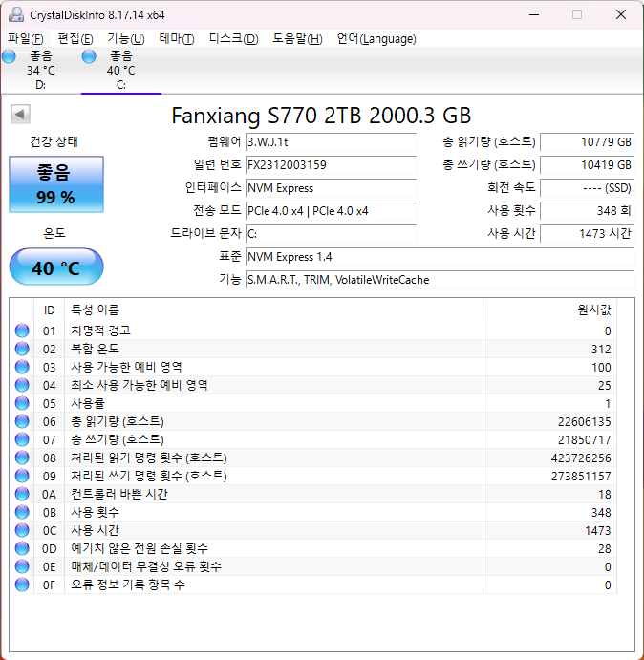Select the 사용률 attribute name
This screenshot has width=644, height=660.
[88, 403]
